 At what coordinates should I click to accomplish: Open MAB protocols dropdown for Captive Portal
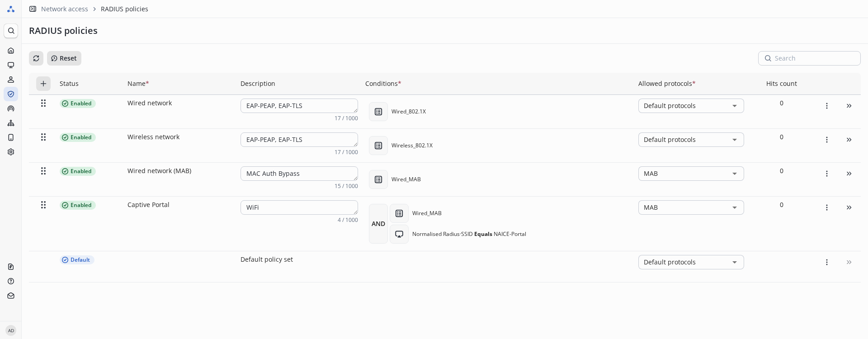point(691,207)
